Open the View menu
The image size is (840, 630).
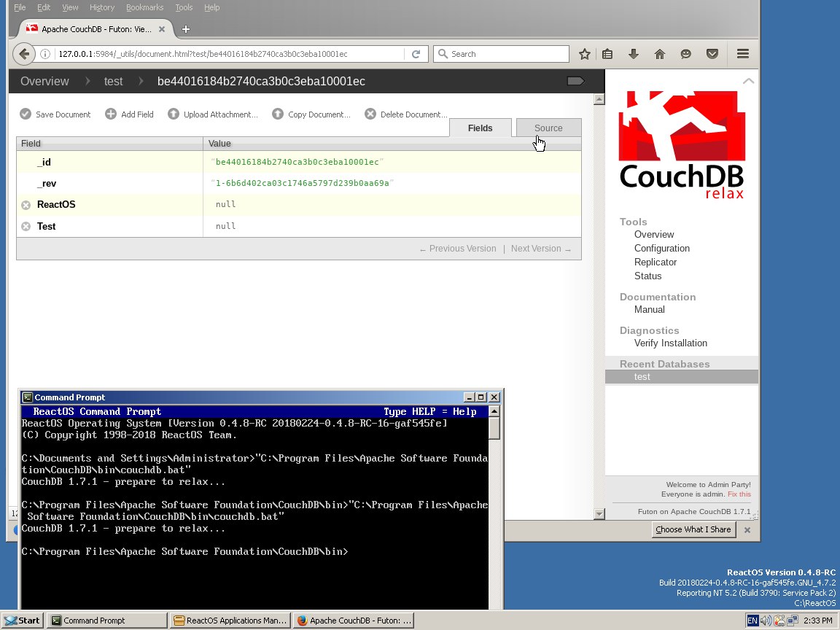(x=70, y=7)
